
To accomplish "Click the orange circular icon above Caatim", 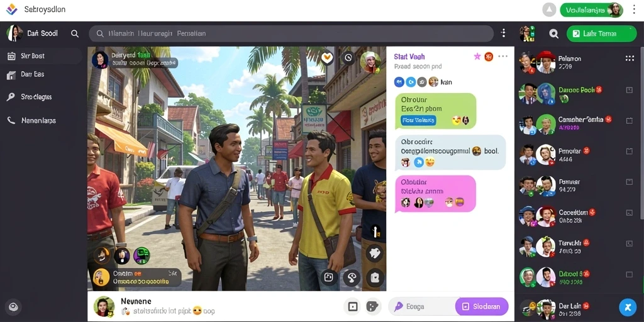I will [x=101, y=256].
